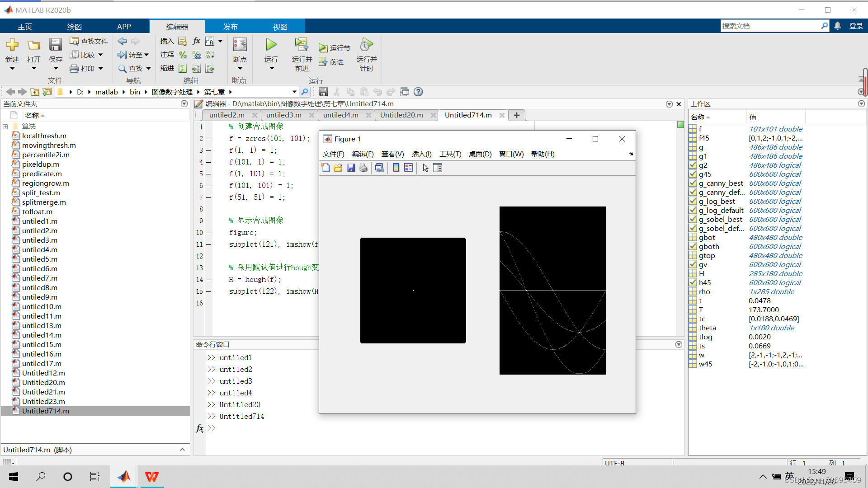Click Insert Colorbar icon in Figure 1
Screen dimensions: 868x488
click(396, 168)
